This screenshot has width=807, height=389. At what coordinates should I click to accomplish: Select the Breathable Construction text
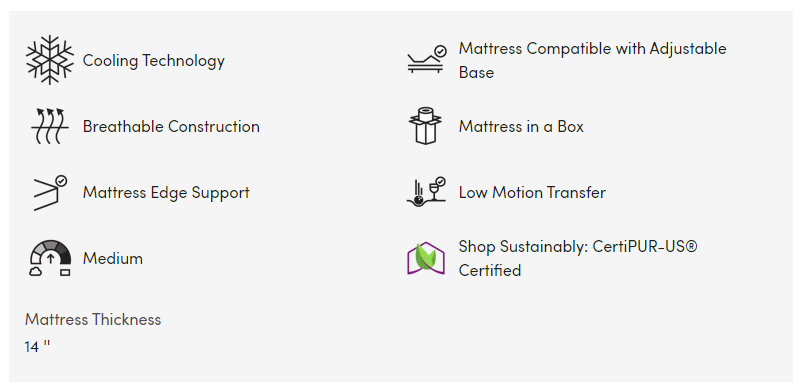171,127
